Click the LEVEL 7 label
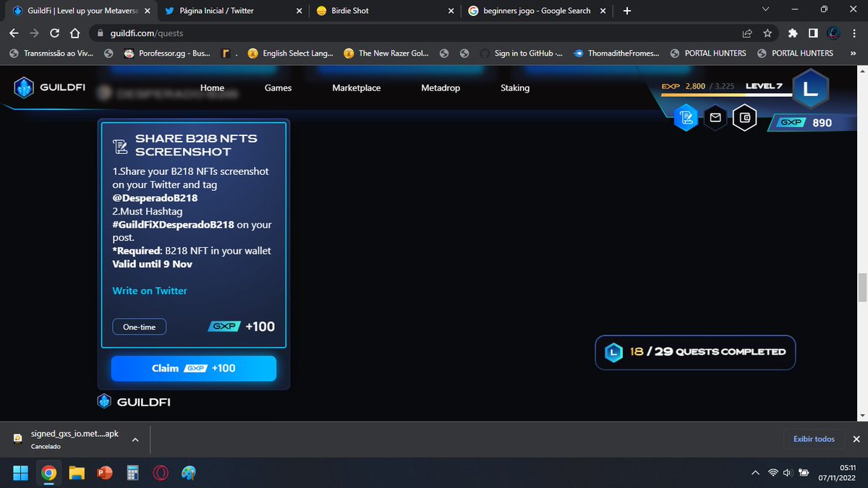The width and height of the screenshot is (868, 488). click(765, 86)
